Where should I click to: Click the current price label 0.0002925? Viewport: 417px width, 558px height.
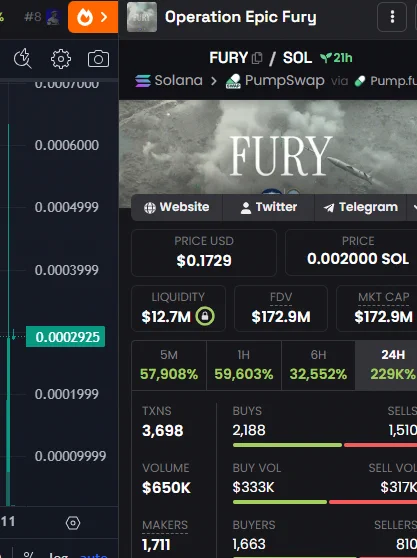(x=65, y=337)
